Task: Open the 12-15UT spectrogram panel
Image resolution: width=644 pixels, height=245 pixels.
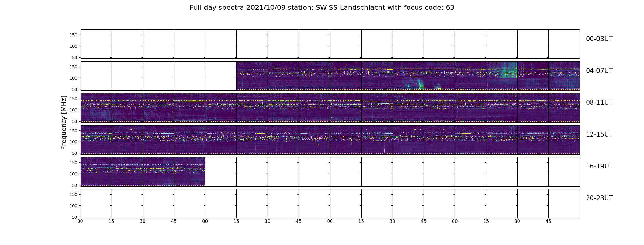Action: 330,140
